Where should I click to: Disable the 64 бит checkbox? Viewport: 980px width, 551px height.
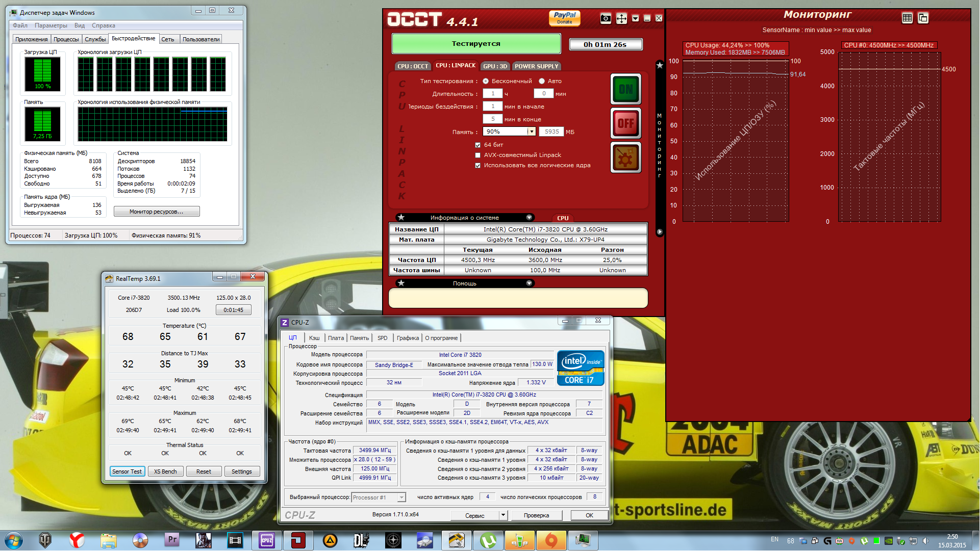click(x=478, y=145)
